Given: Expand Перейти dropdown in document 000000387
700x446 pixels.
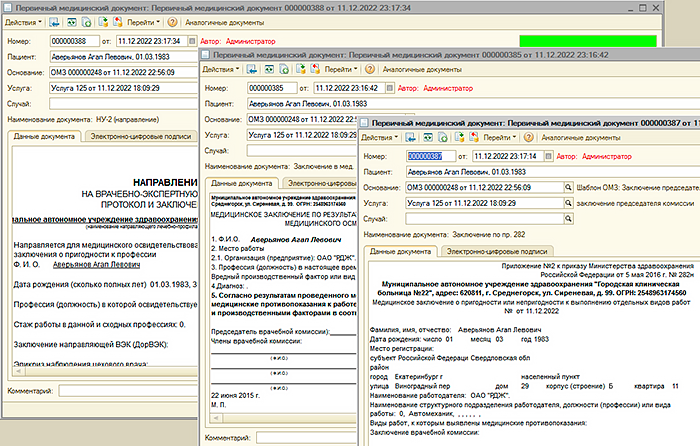Looking at the screenshot, I should pyautogui.click(x=498, y=137).
